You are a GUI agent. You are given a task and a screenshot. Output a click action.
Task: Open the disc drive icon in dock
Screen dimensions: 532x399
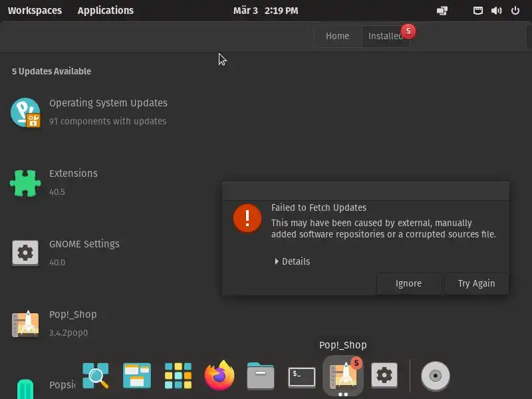(436, 376)
